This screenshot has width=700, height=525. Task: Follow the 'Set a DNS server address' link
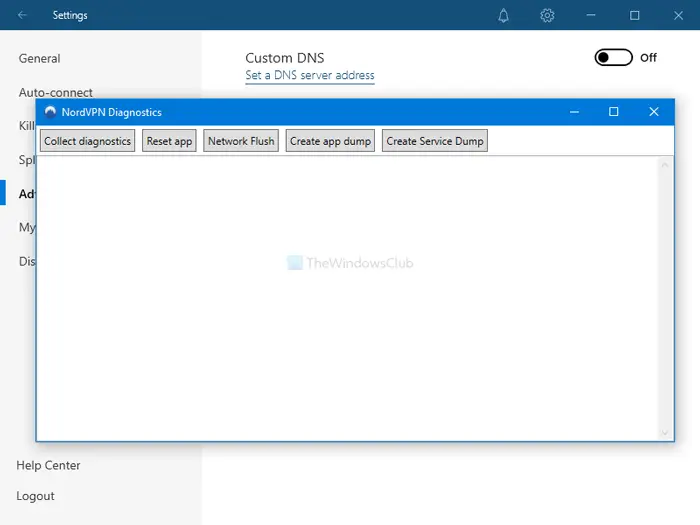(x=310, y=75)
